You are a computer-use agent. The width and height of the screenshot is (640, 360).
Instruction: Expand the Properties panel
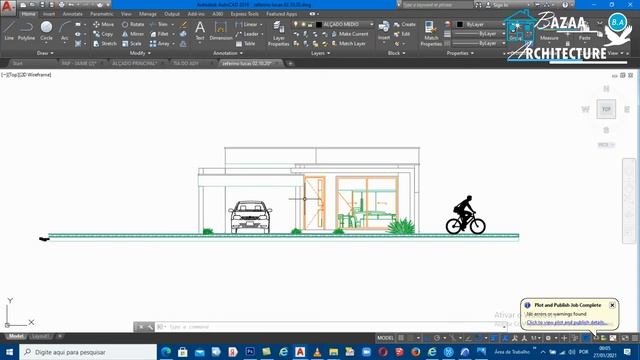click(460, 53)
